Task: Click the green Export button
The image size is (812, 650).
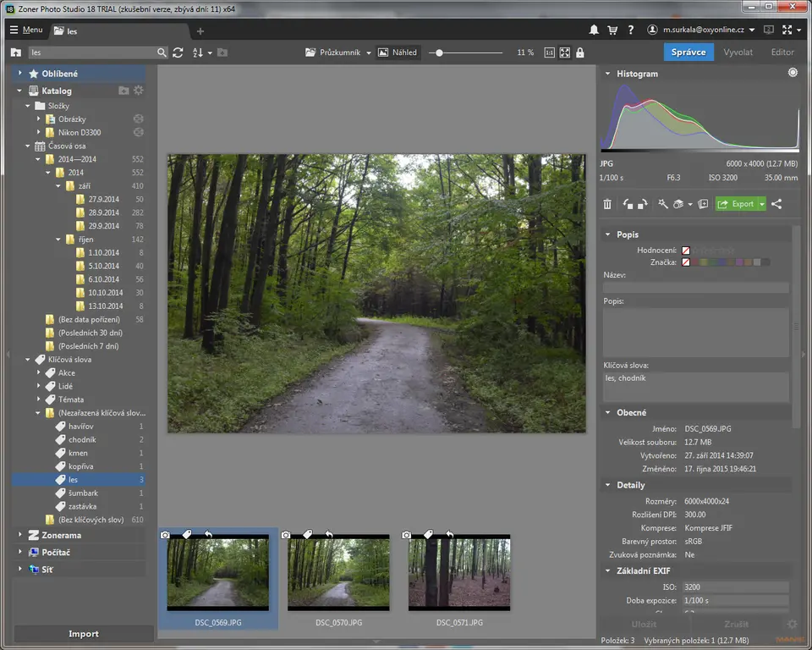Action: point(735,204)
